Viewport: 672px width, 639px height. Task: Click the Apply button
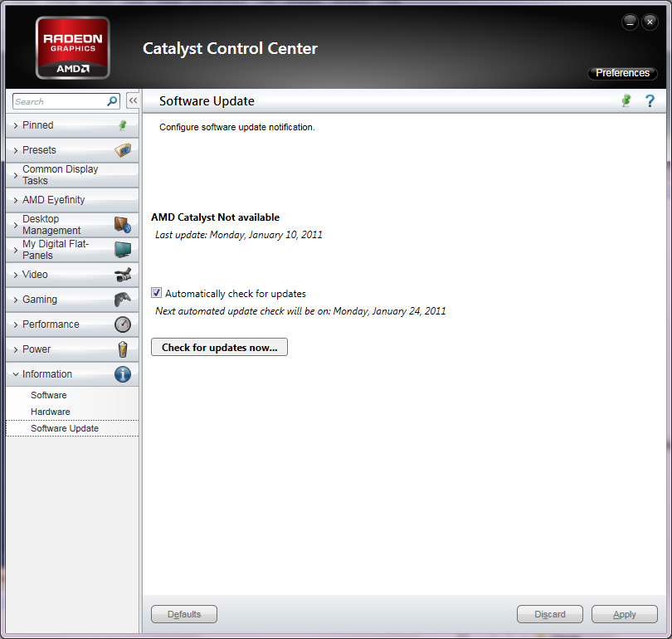pos(625,614)
